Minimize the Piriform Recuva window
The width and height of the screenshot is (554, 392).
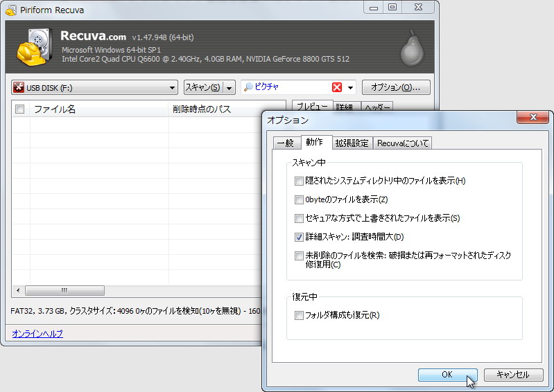coord(374,8)
